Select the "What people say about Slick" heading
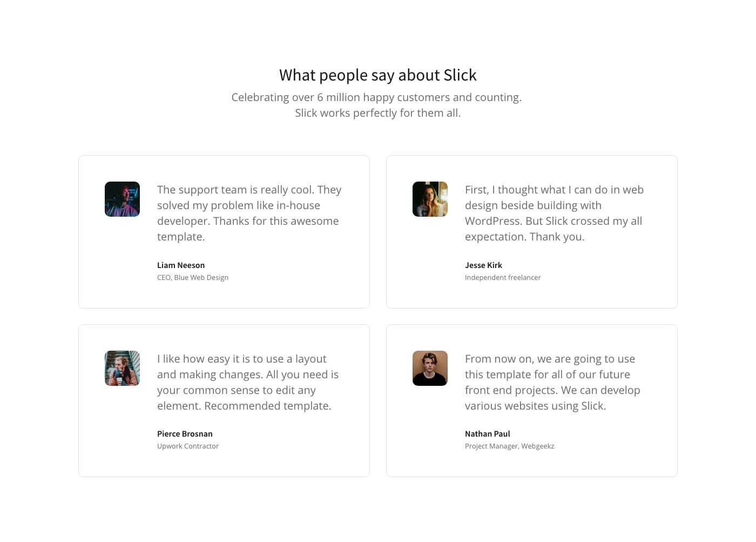Image resolution: width=756 pixels, height=542 pixels. click(x=377, y=75)
